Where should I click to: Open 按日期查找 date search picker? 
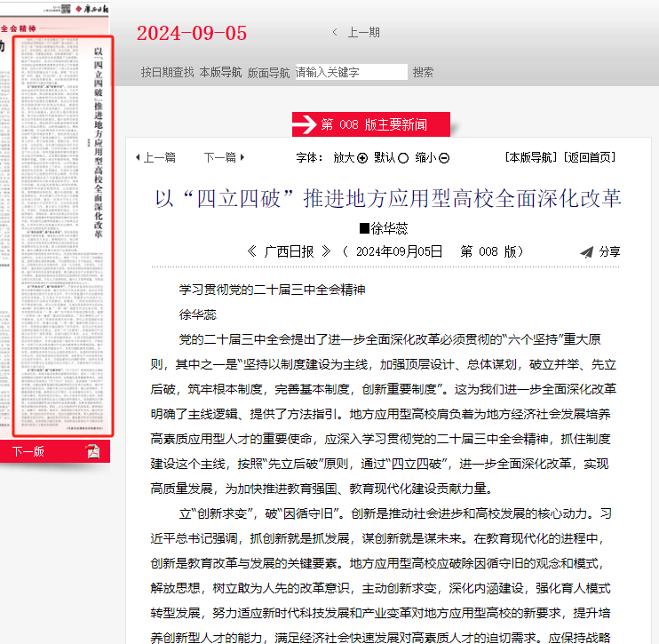tap(167, 73)
